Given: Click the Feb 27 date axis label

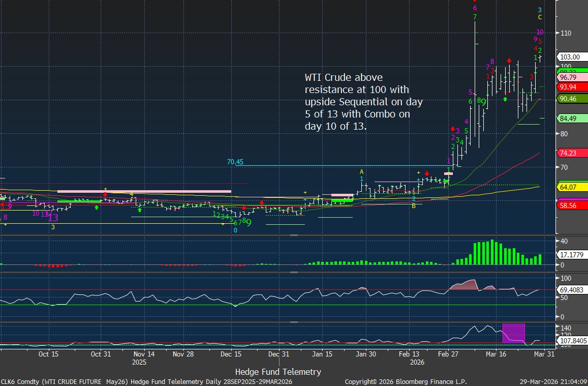Looking at the screenshot, I should [449, 354].
